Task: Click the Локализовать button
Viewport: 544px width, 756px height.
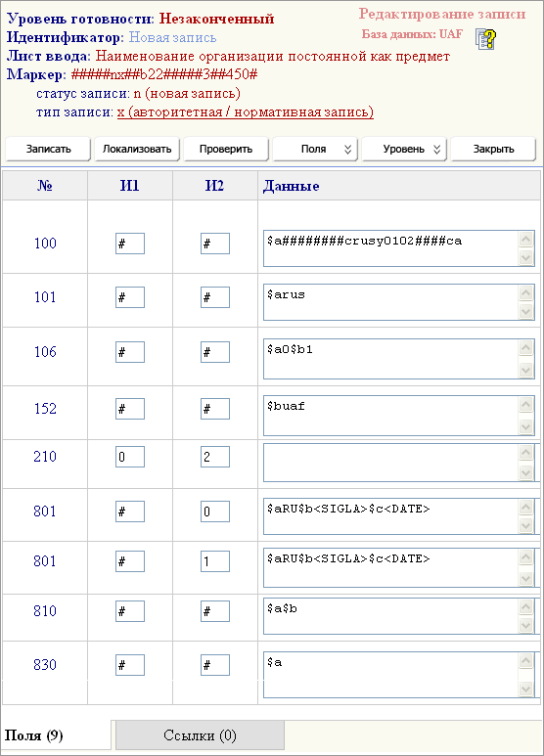Action: pos(137,149)
